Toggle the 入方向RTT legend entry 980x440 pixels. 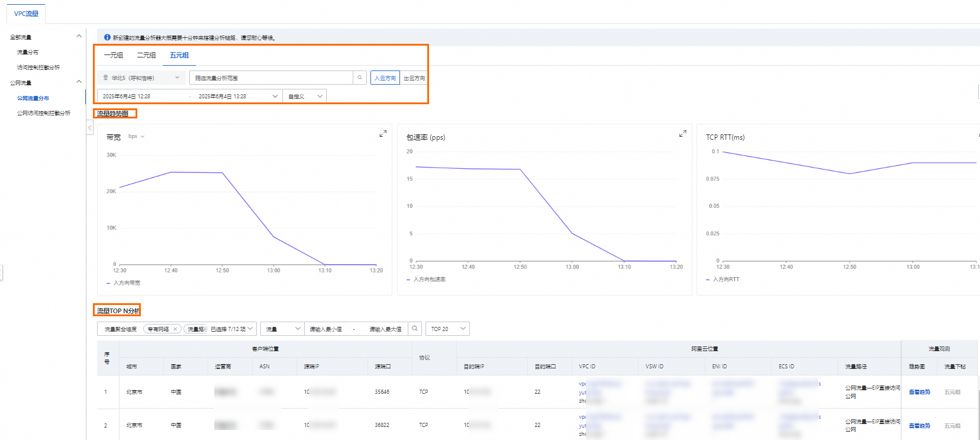pyautogui.click(x=723, y=280)
